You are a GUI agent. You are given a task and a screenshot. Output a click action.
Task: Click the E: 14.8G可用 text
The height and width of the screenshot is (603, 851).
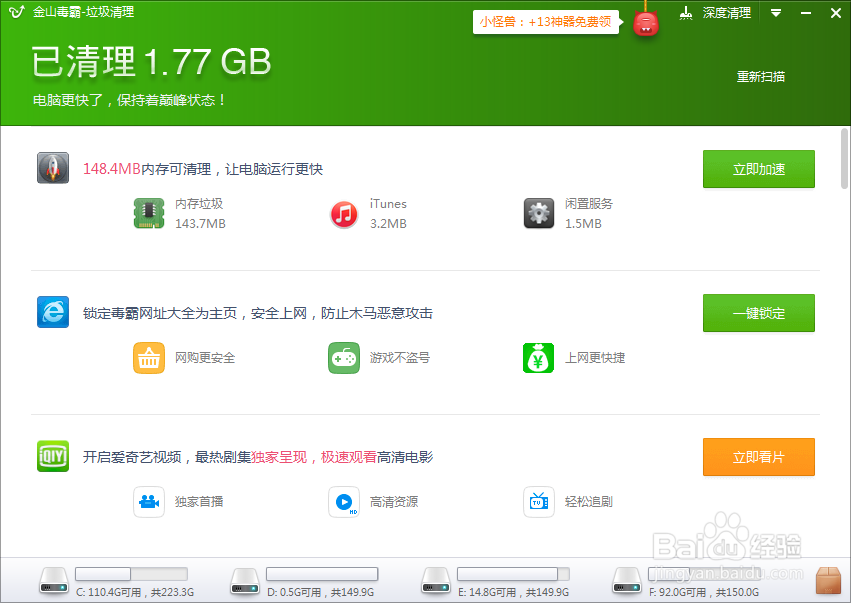tap(513, 592)
